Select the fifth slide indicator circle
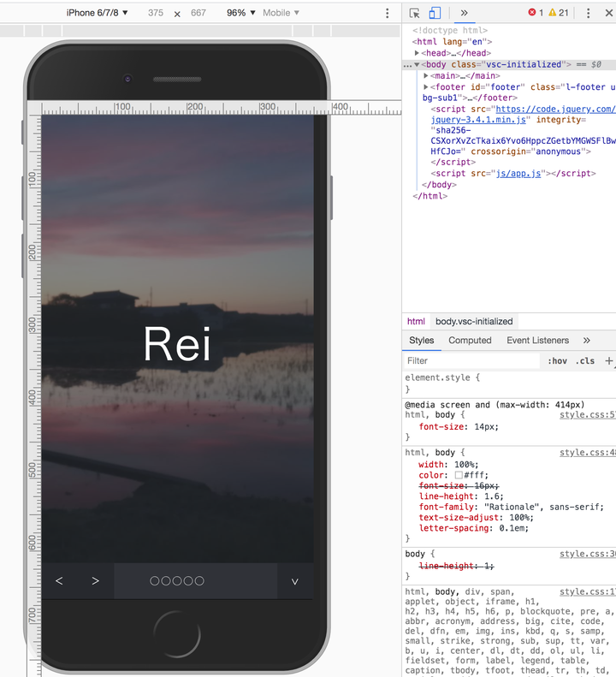Screen dimensions: 616x677 click(x=199, y=581)
